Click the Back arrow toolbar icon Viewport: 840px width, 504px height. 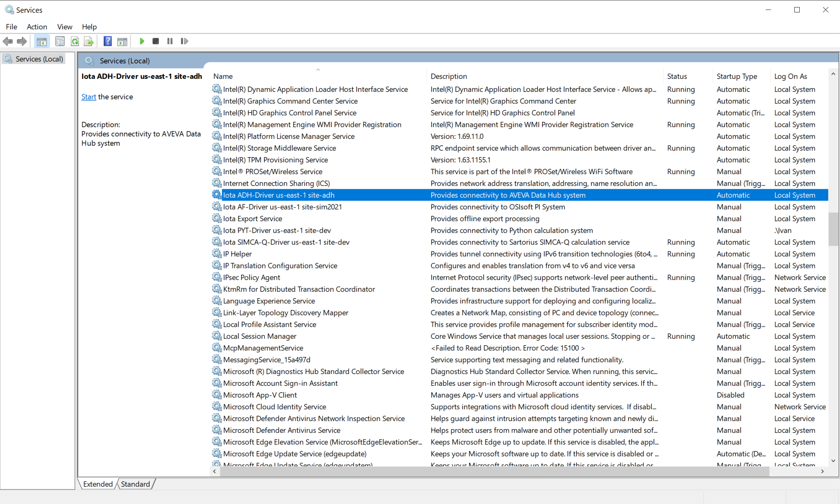[x=7, y=41]
